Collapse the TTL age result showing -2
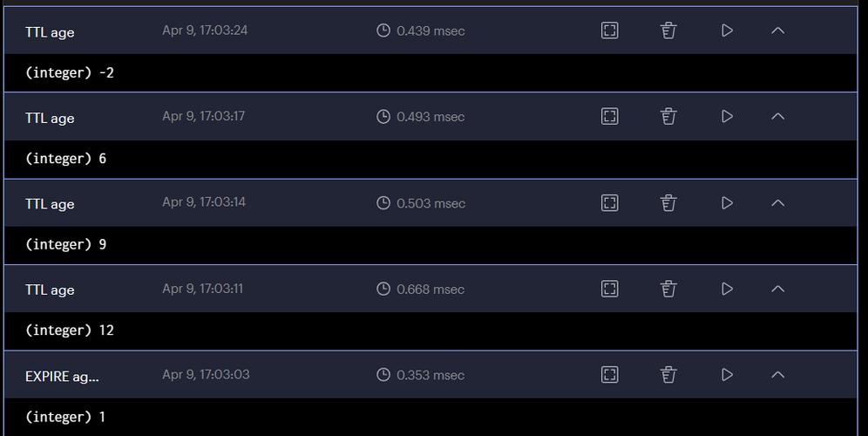The height and width of the screenshot is (436, 868). pos(778,31)
